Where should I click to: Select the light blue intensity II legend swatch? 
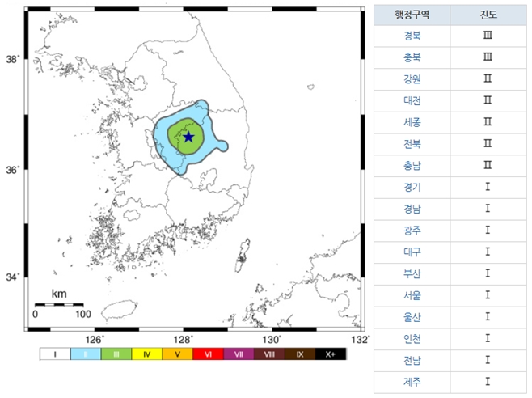86,354
